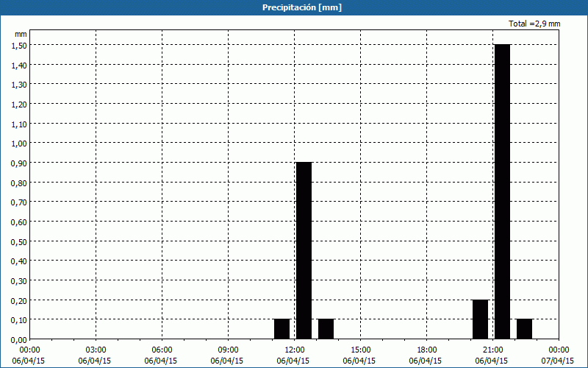Click the 1,40 y-axis value

tap(19, 65)
